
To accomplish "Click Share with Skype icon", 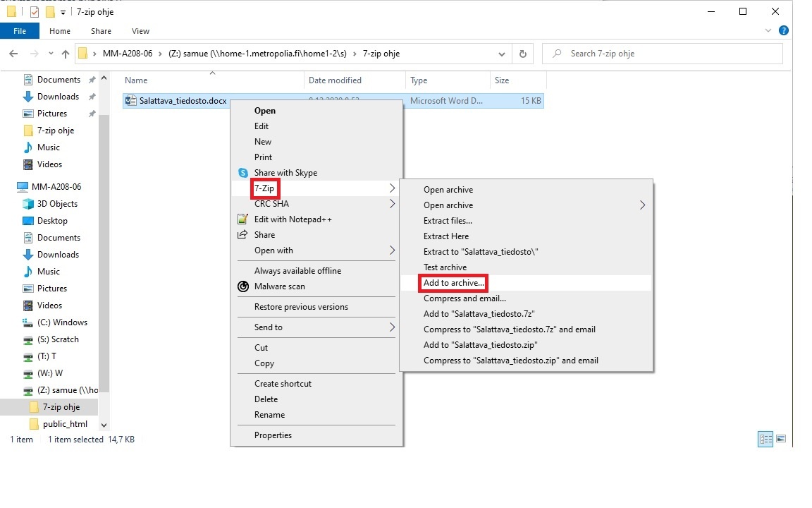I will [x=243, y=173].
